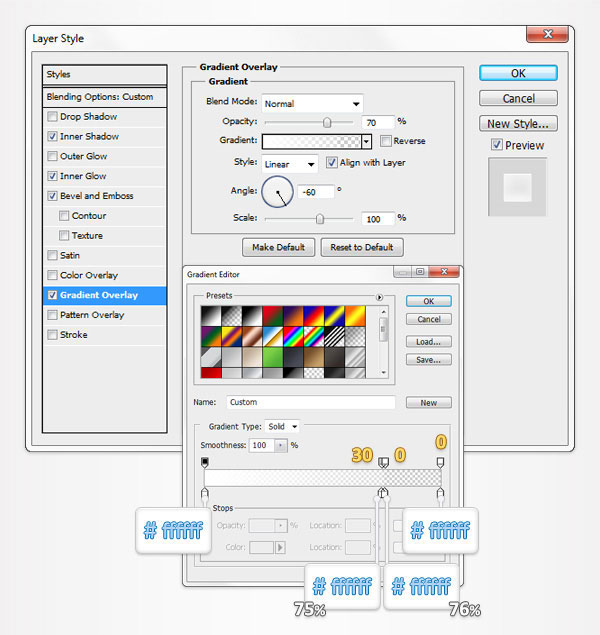Uncheck the Inner Shadow checkbox
Screen dimensions: 600x635
tap(52, 136)
